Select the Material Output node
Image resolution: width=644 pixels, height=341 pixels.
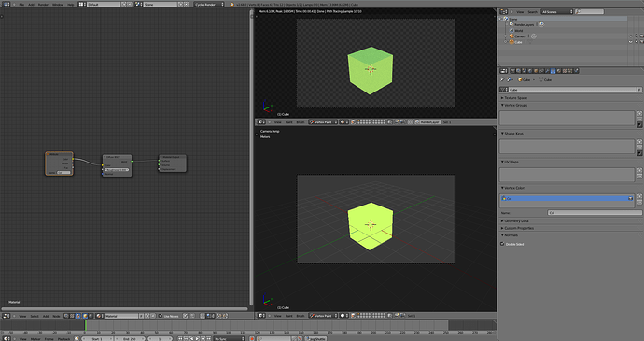[x=173, y=163]
